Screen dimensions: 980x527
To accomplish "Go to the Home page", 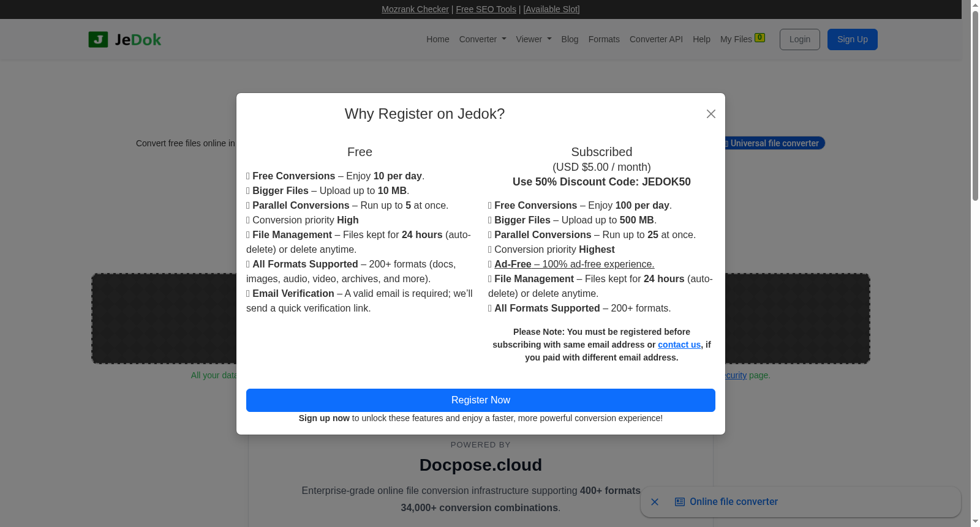I will pyautogui.click(x=438, y=39).
